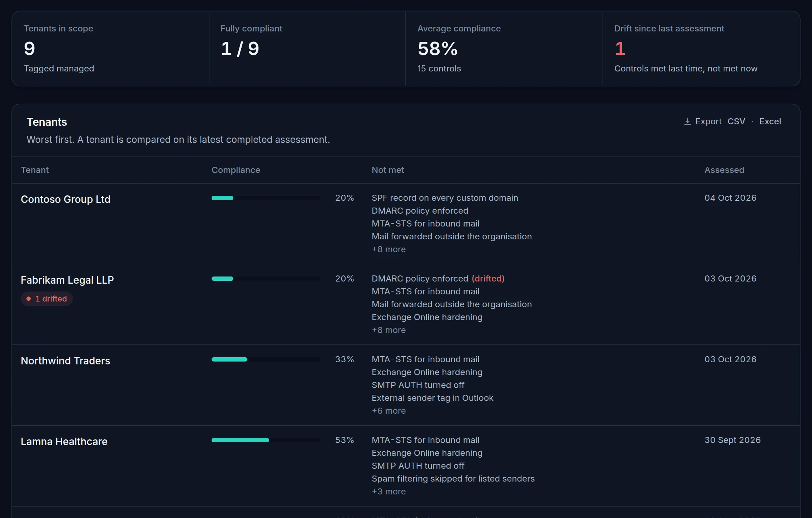The image size is (812, 518).
Task: Click the 15 controls subtitle
Action: coord(439,69)
